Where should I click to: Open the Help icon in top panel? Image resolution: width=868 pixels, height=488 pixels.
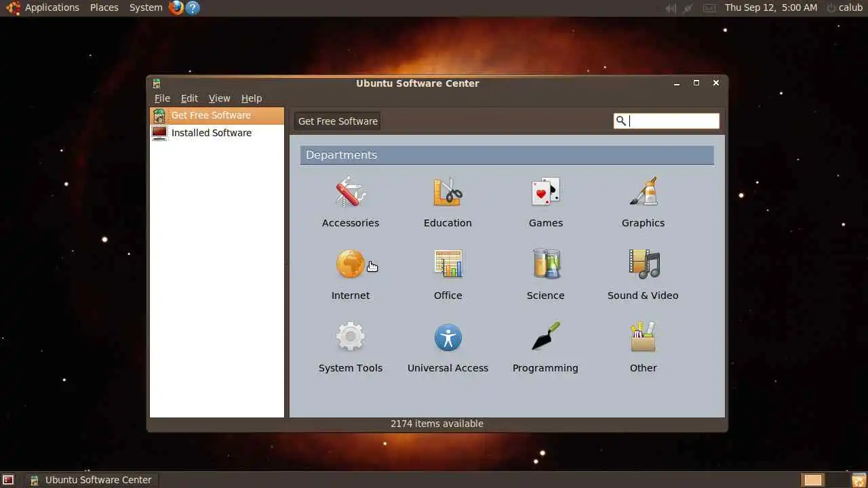193,7
